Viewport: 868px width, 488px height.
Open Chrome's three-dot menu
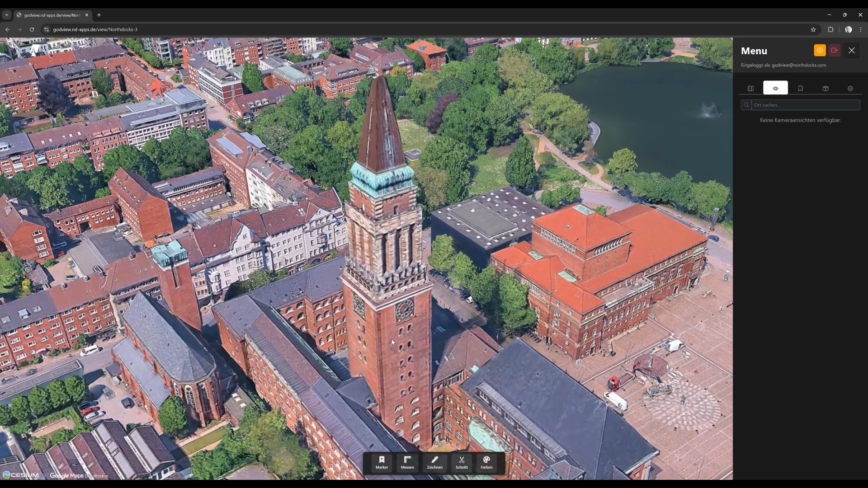pos(861,29)
